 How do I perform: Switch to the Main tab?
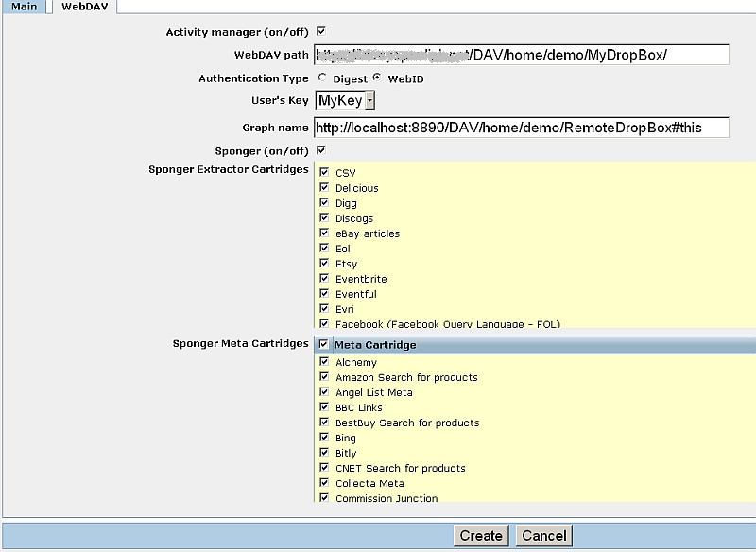click(x=24, y=7)
